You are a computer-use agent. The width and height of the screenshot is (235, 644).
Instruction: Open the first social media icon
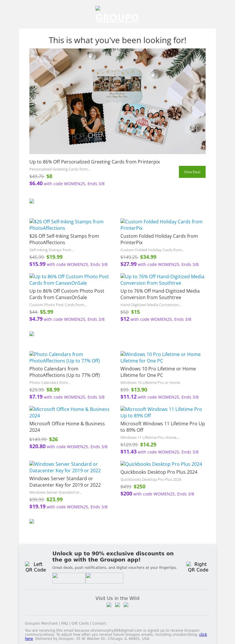(x=109, y=605)
